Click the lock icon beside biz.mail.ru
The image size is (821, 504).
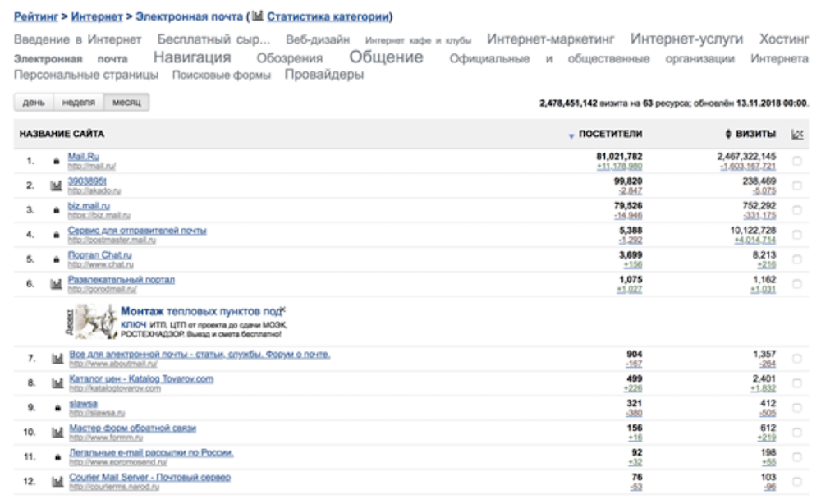coord(56,210)
